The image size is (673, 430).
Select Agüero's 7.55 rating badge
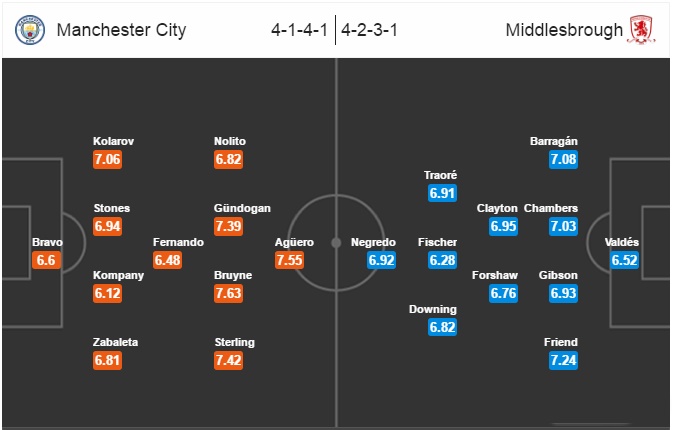click(290, 260)
